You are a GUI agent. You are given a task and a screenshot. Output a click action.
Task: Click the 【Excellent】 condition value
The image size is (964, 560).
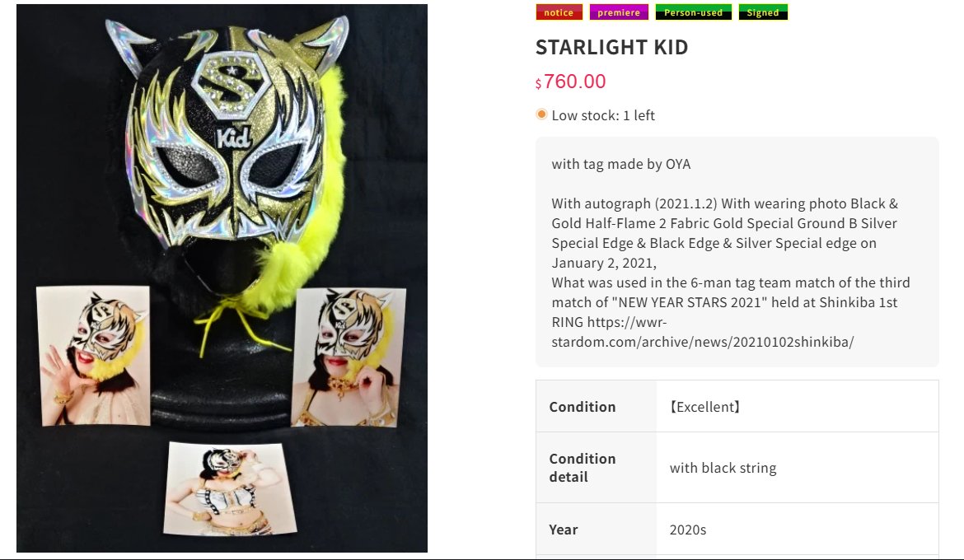[705, 407]
